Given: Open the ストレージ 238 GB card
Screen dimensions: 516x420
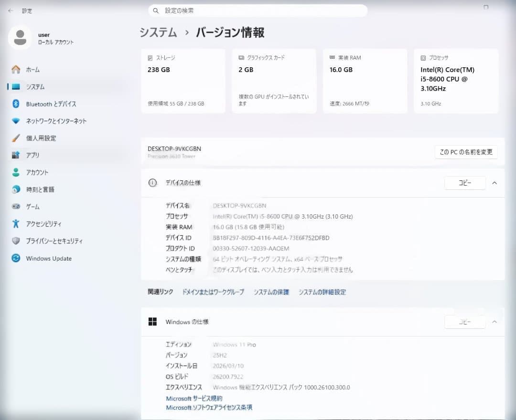Looking at the screenshot, I should pos(183,81).
